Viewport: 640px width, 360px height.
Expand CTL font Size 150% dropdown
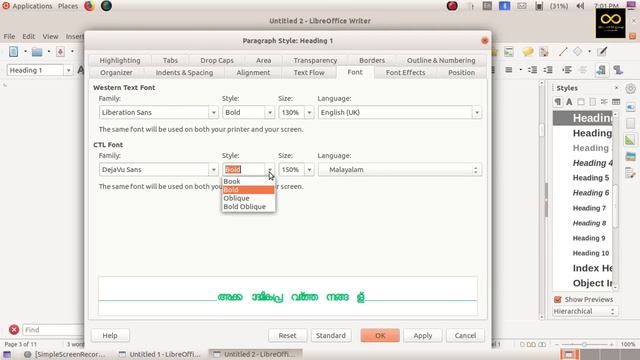[x=309, y=170]
